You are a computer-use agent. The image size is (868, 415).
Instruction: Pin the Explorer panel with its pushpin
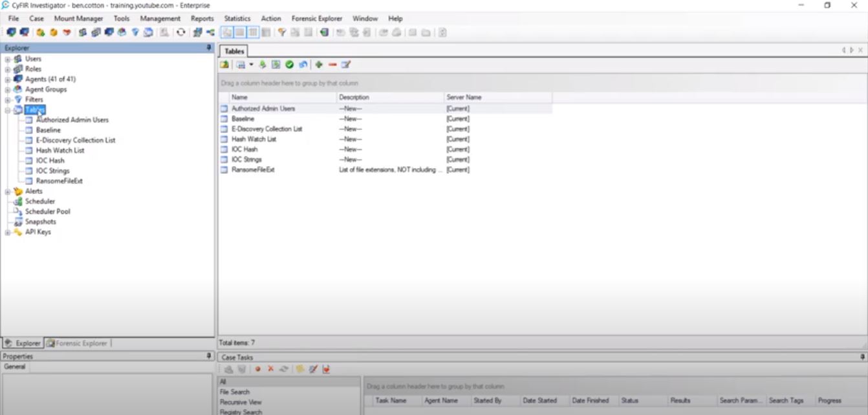point(209,48)
